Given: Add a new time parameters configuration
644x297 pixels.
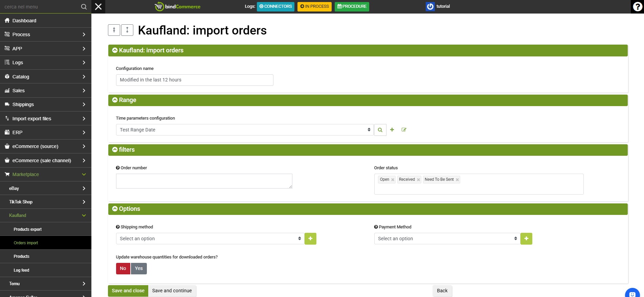Looking at the screenshot, I should click(x=392, y=130).
